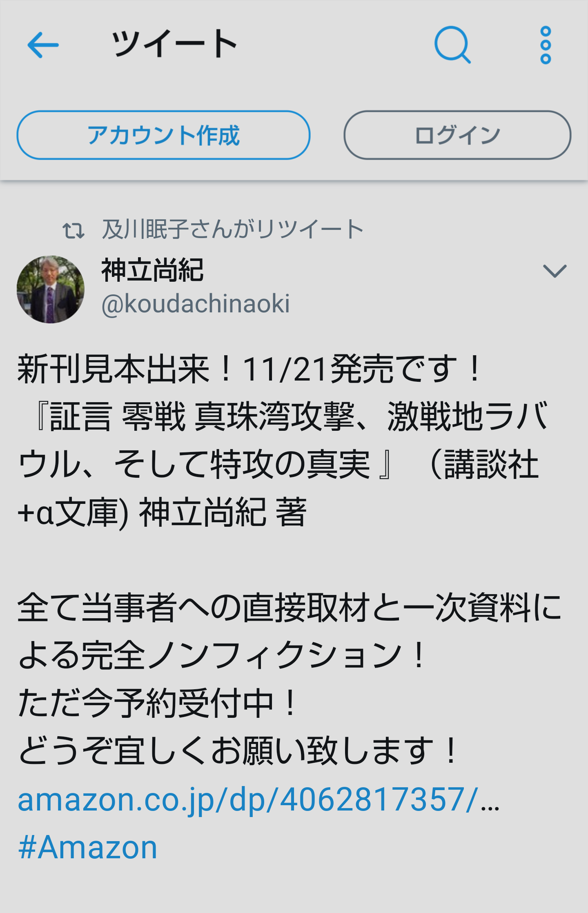Viewport: 588px width, 913px height.
Task: Click the display name 神立尚紀
Action: (152, 271)
